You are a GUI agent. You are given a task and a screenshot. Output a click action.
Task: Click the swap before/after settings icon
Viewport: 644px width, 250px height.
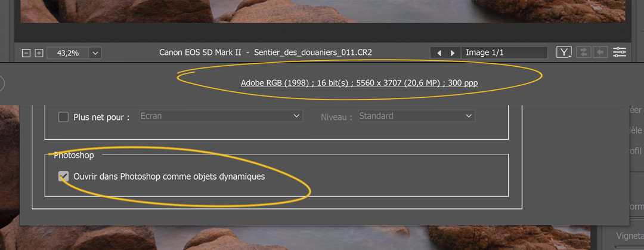583,53
